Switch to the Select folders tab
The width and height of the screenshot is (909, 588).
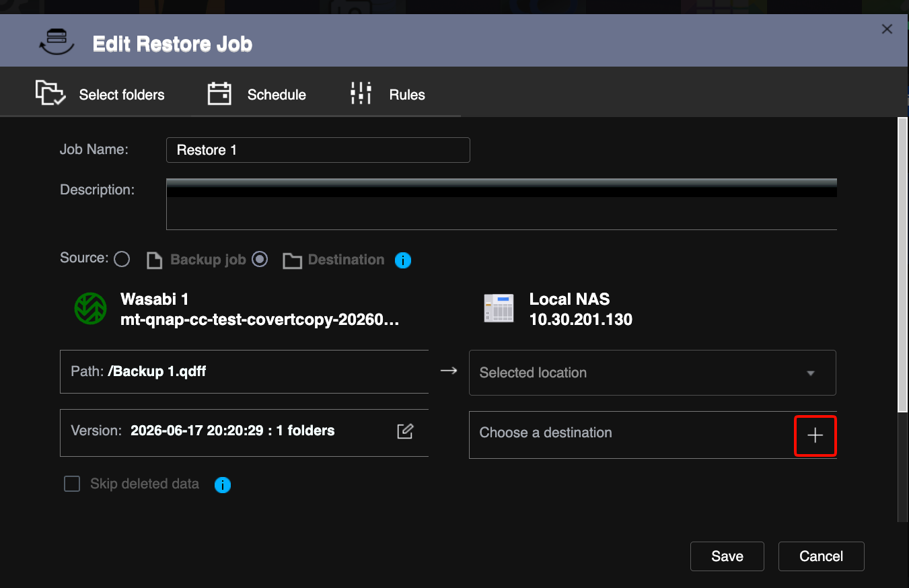click(100, 94)
